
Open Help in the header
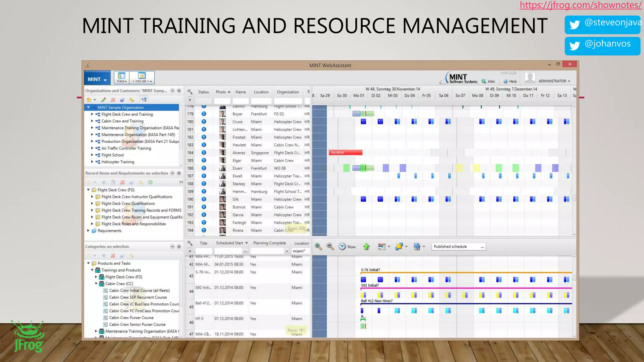510,81
